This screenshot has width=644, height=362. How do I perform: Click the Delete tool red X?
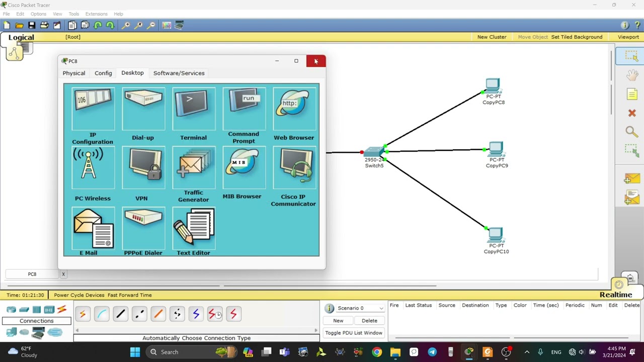pos(632,113)
